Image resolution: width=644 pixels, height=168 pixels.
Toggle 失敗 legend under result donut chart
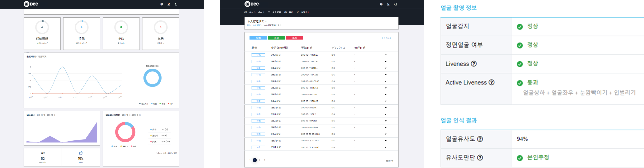(x=134, y=146)
